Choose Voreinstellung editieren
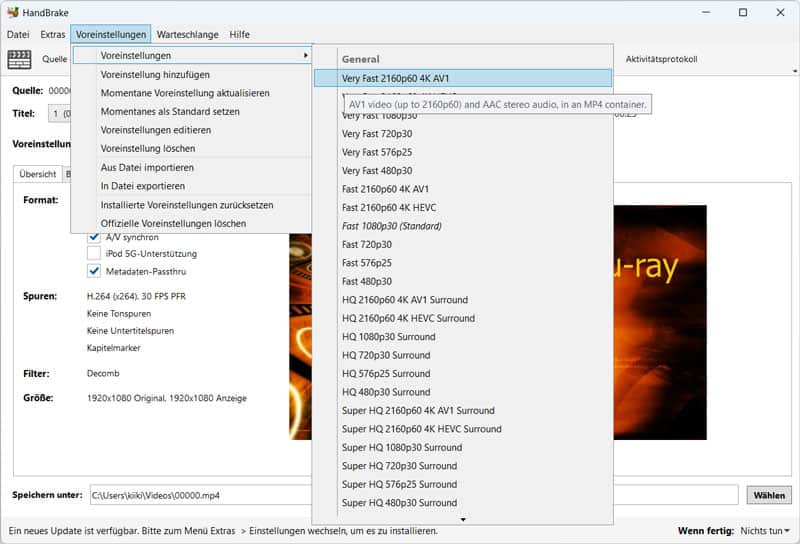 coord(192,130)
